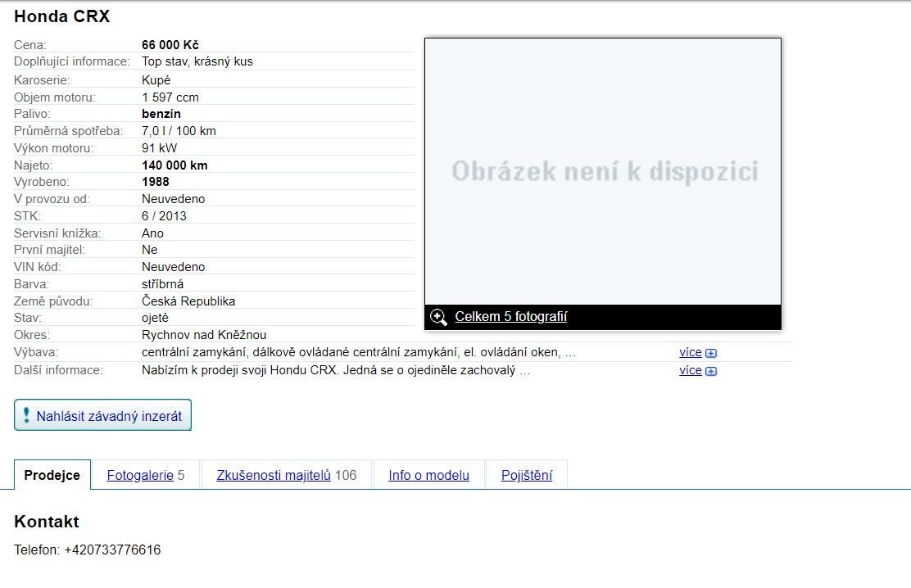
Task: Click the magnifier icon under the photo
Action: coord(438,317)
